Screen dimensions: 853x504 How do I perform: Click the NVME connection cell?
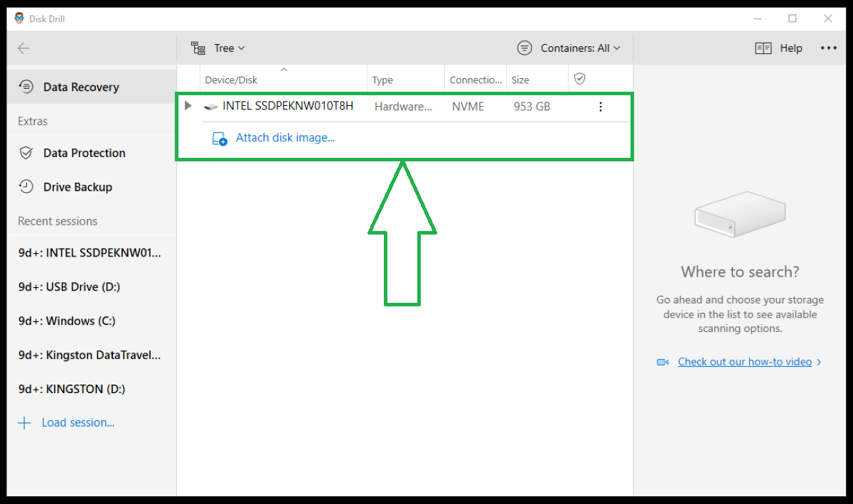point(468,107)
